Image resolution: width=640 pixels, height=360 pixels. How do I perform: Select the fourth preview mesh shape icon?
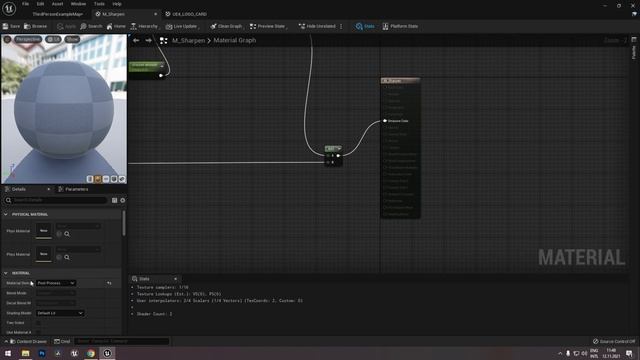click(x=114, y=179)
